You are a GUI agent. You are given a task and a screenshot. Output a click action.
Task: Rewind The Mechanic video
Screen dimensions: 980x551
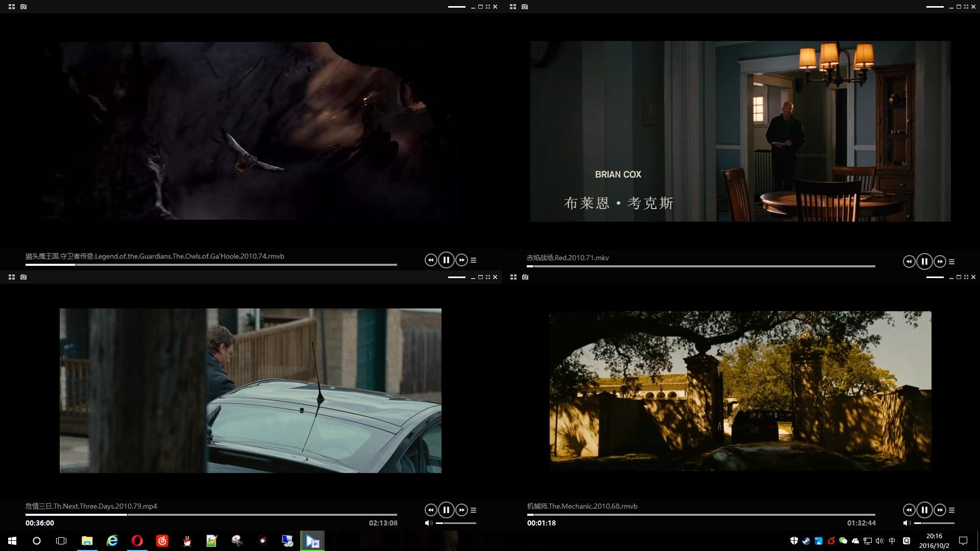[909, 510]
